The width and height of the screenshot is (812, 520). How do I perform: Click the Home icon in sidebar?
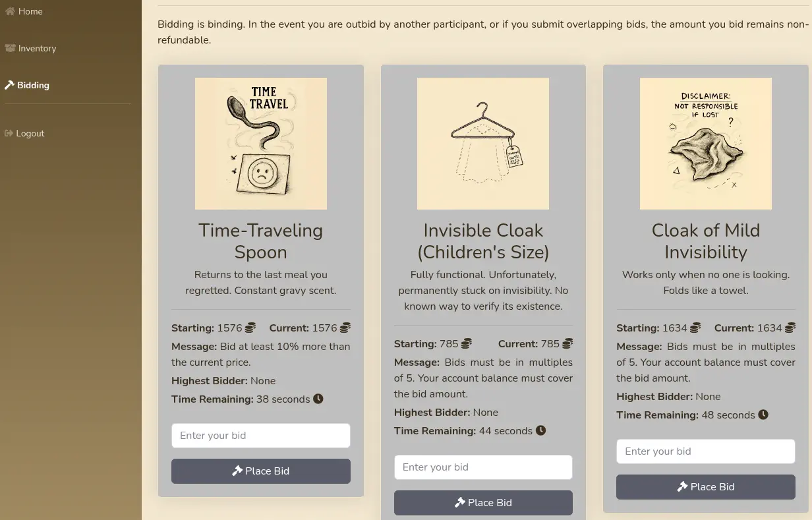[9, 11]
